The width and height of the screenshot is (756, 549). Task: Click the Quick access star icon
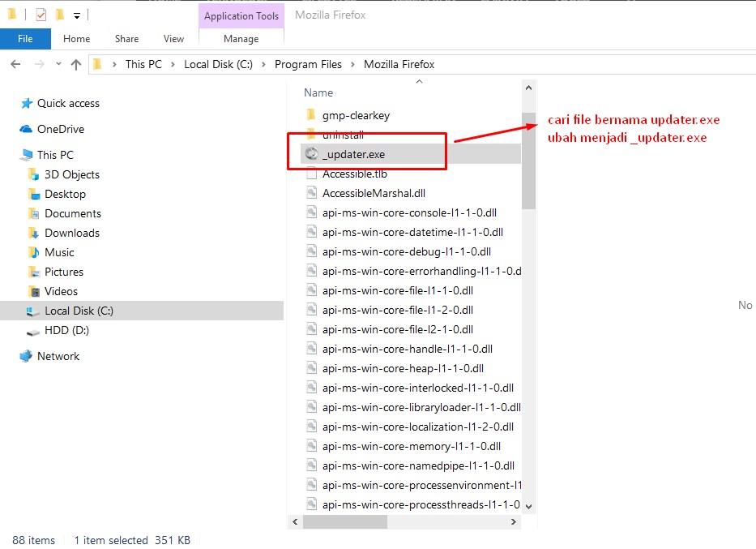click(27, 103)
